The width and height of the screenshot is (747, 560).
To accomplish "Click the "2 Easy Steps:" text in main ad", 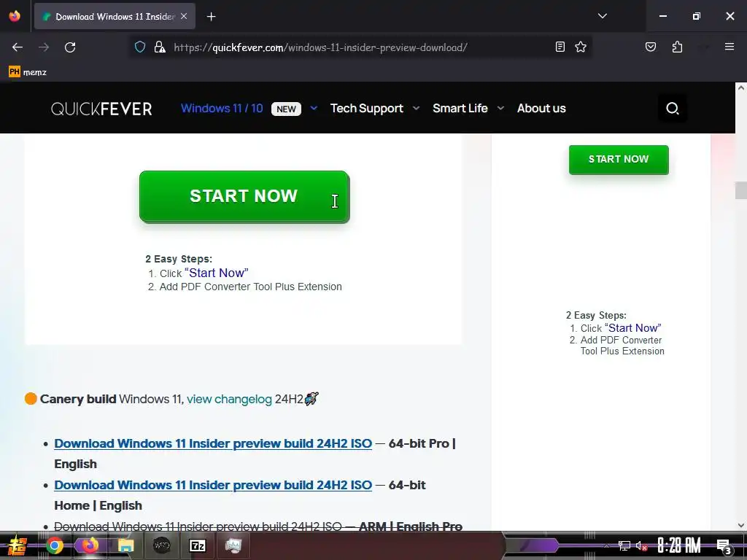I will (179, 259).
